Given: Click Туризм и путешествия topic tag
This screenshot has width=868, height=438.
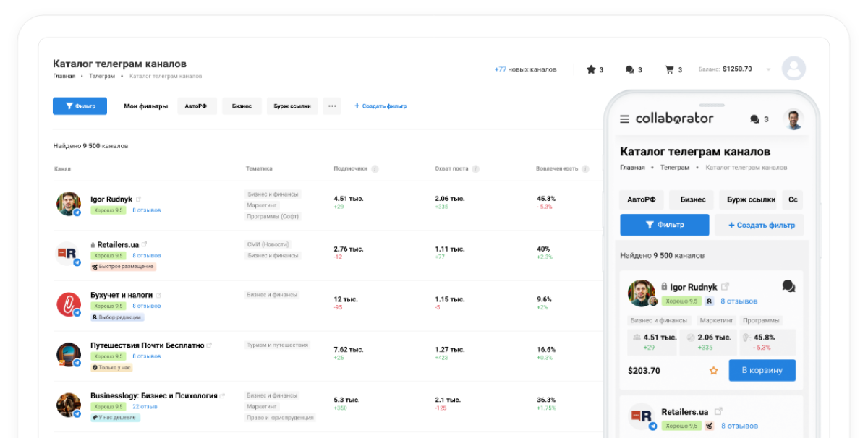Looking at the screenshot, I should [277, 345].
